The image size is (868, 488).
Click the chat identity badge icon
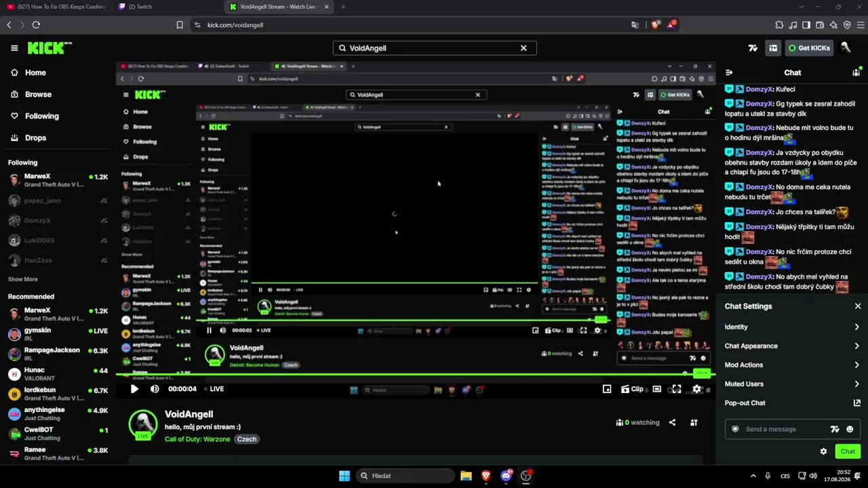tap(735, 429)
